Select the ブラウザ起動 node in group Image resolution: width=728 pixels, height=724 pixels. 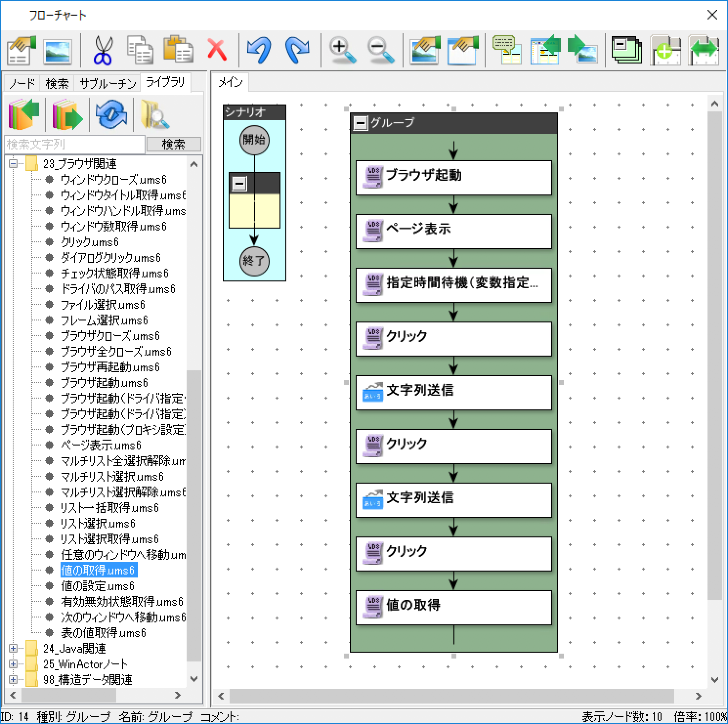pos(453,178)
